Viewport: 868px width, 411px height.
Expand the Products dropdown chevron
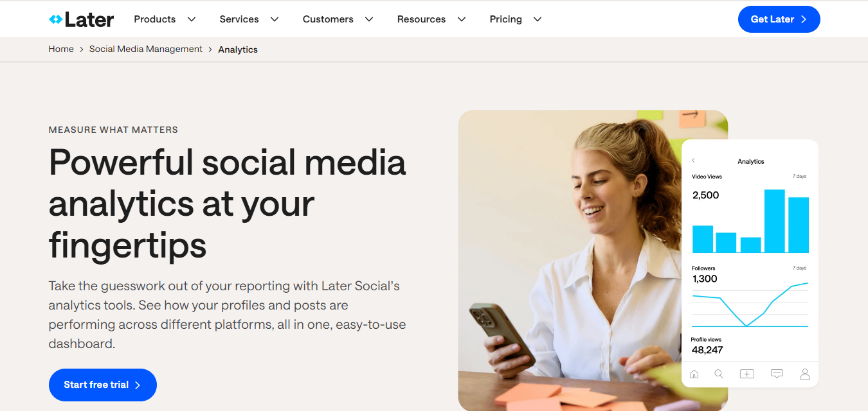pyautogui.click(x=192, y=19)
